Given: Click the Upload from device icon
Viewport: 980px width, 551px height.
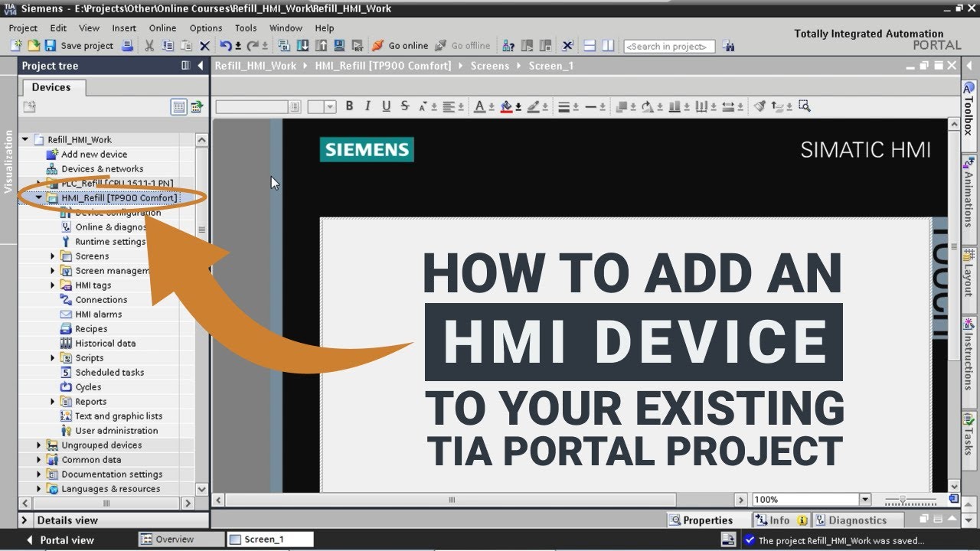Looking at the screenshot, I should [x=320, y=46].
